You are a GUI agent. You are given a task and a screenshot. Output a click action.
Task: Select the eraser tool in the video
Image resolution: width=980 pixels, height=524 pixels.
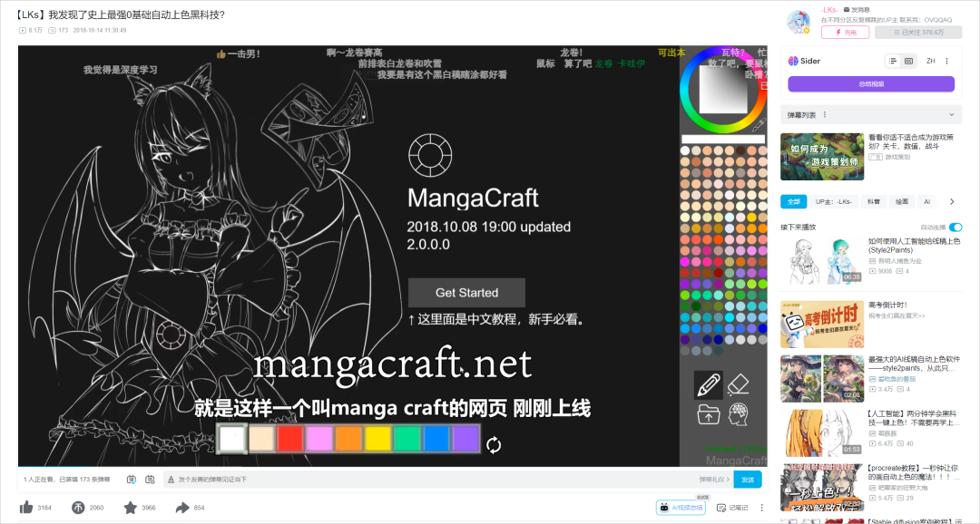coord(738,384)
